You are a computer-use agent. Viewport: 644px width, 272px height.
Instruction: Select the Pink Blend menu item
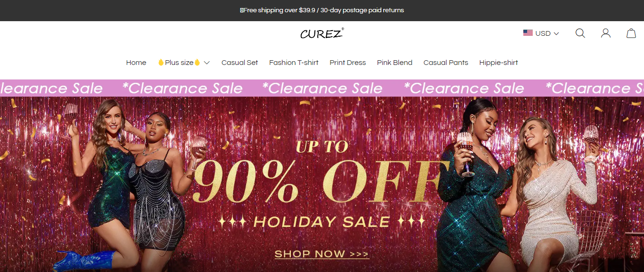[395, 63]
